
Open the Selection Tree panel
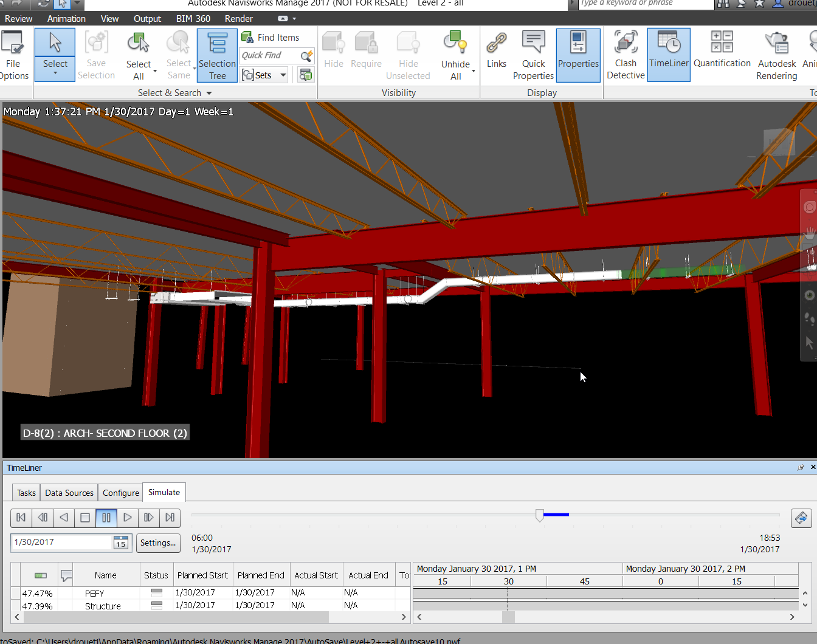[x=217, y=55]
